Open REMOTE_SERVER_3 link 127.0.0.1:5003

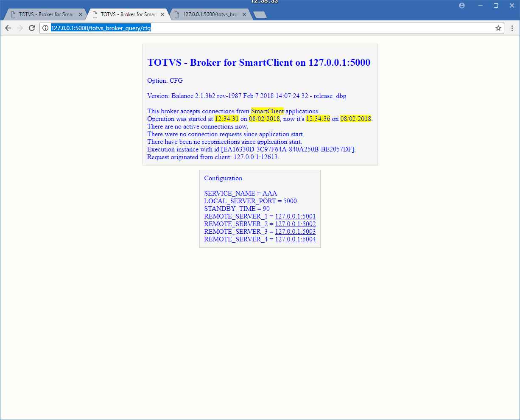tap(295, 232)
